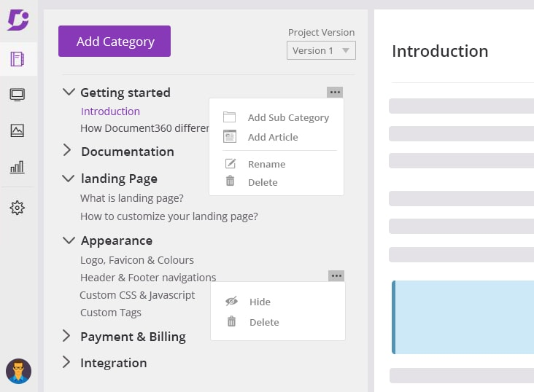Select Rename in the category menu
The image size is (534, 392).
[x=266, y=164]
